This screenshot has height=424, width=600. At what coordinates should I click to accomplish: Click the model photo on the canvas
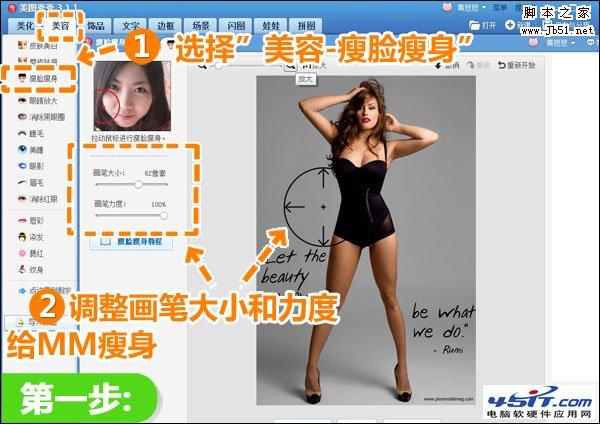[366, 240]
